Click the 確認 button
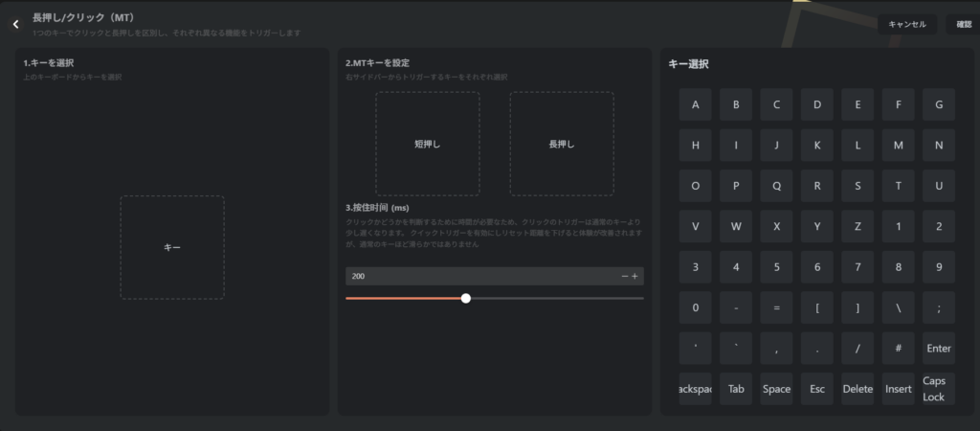This screenshot has width=980, height=431. [962, 24]
